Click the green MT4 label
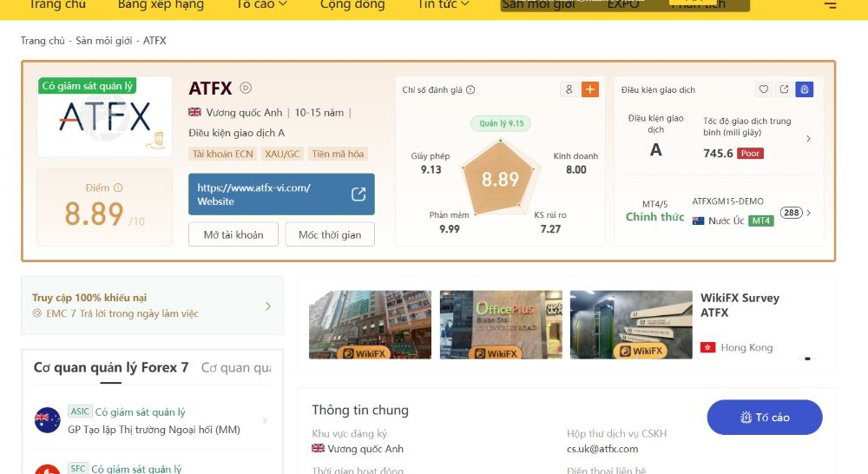This screenshot has width=868, height=474. pos(760,221)
